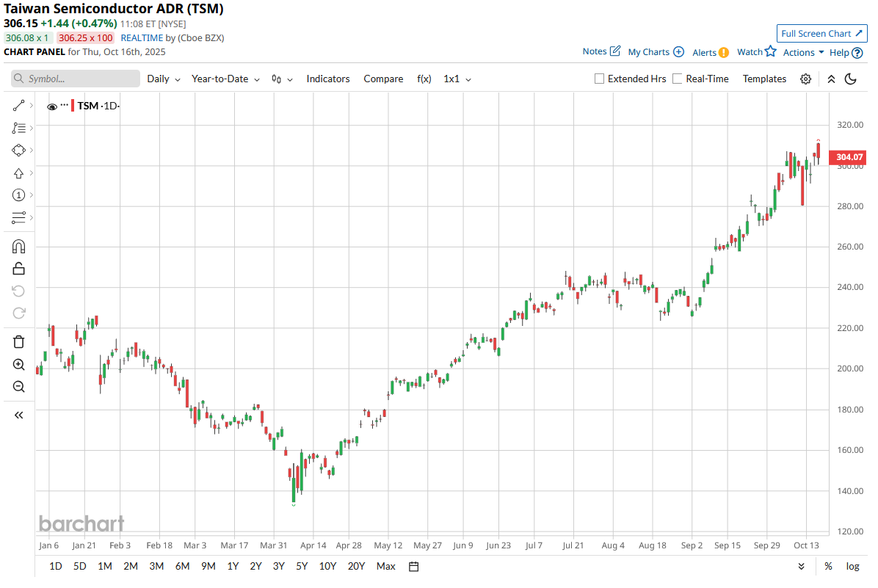The width and height of the screenshot is (878, 588).
Task: Select the 1M time range
Action: tap(105, 567)
